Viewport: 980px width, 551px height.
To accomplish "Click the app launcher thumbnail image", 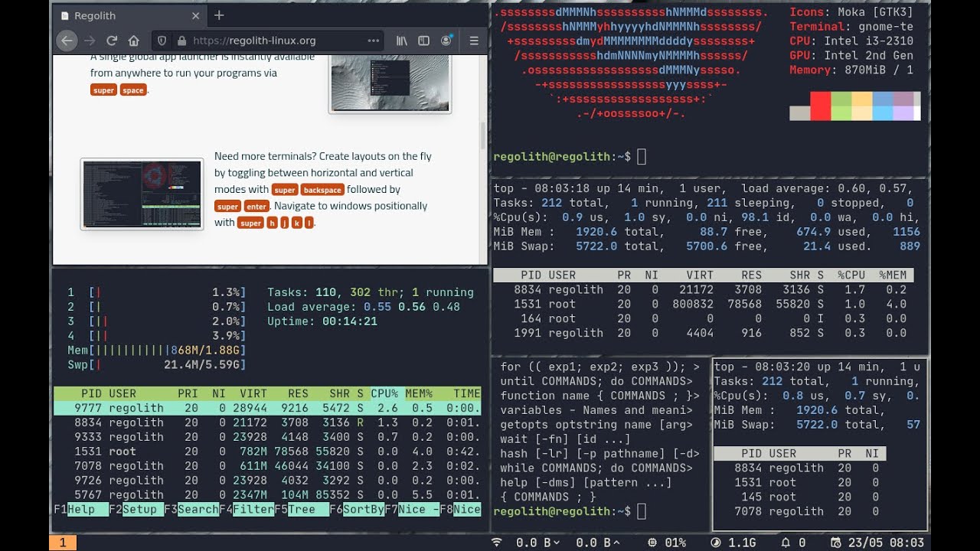I will click(390, 83).
